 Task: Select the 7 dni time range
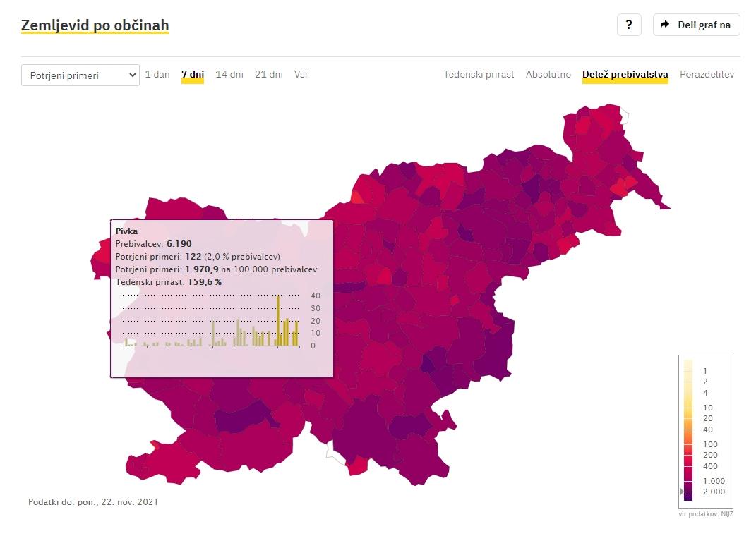[193, 74]
